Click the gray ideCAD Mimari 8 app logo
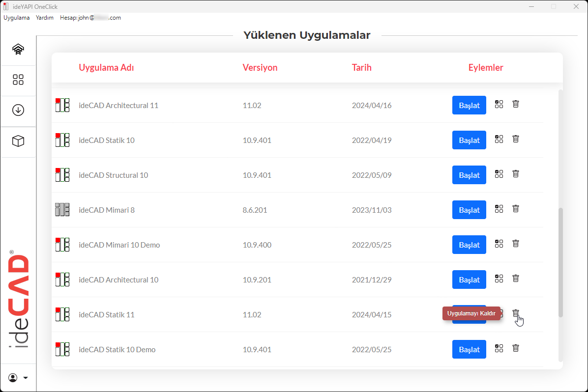This screenshot has width=588, height=392. click(x=62, y=210)
